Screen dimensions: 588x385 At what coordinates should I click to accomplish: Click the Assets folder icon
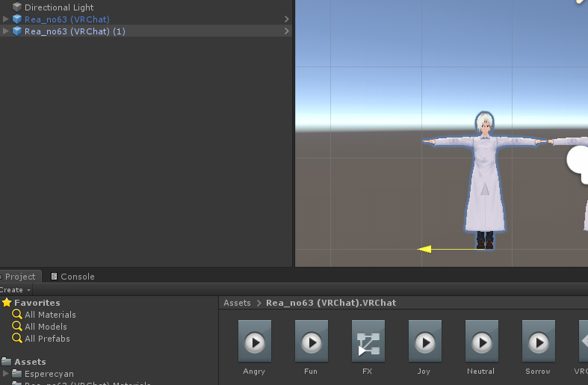click(7, 362)
